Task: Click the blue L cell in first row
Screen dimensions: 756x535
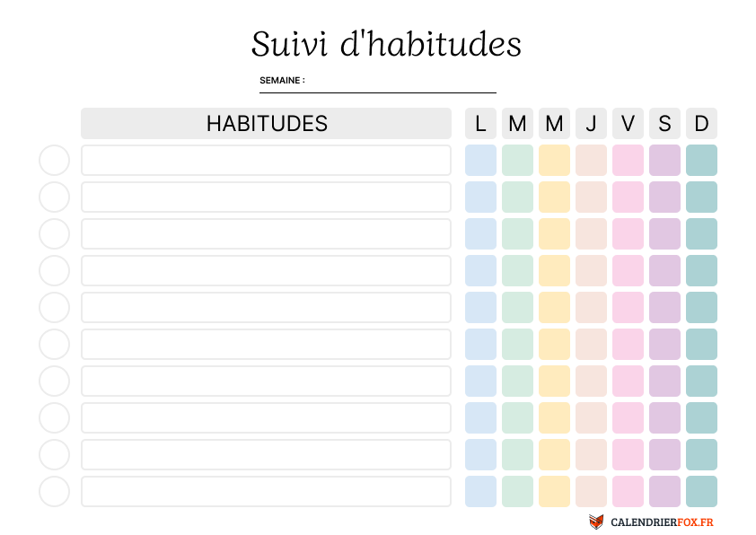Action: click(x=480, y=161)
